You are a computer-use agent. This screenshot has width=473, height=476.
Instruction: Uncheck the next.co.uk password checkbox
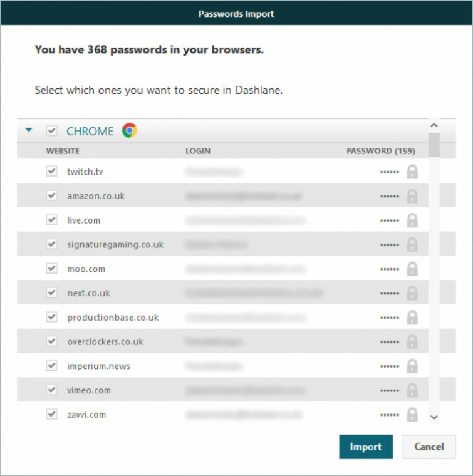coord(51,292)
